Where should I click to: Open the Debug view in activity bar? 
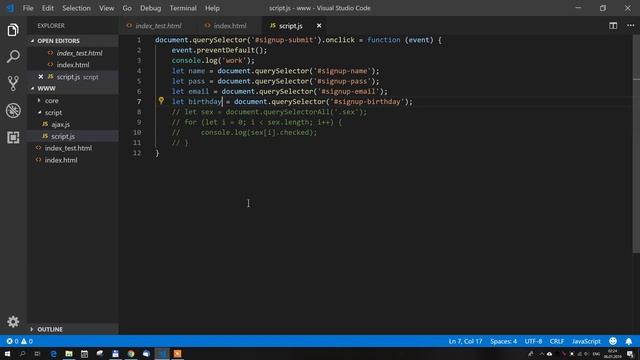coord(13,111)
